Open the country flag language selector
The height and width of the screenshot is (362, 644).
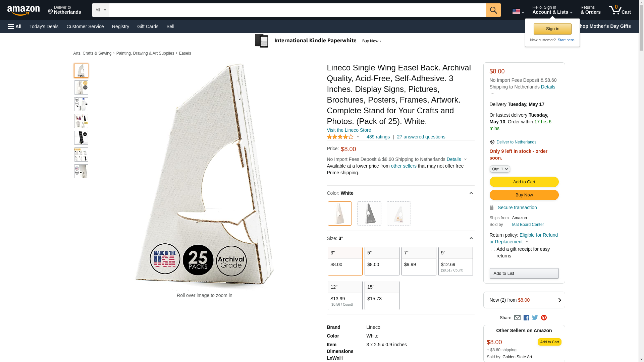(518, 12)
